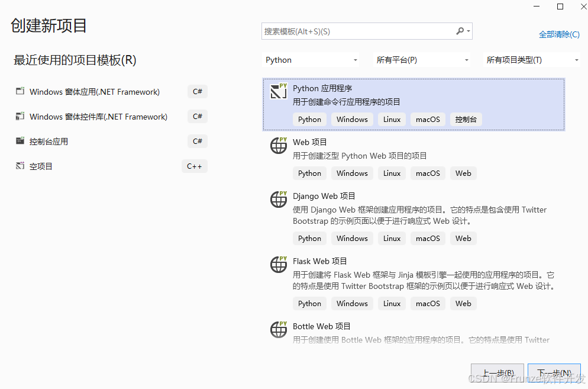This screenshot has height=389, width=588.
Task: Click the Django Web project globe icon
Action: pos(279,199)
